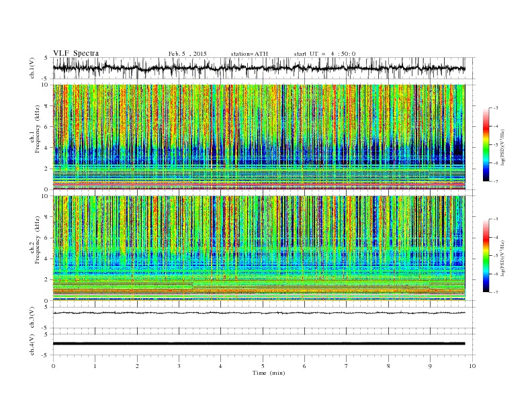Viewport: 532px width, 411px height.
Task: Click the ch.1(V) waveform trace panel
Action: click(264, 68)
